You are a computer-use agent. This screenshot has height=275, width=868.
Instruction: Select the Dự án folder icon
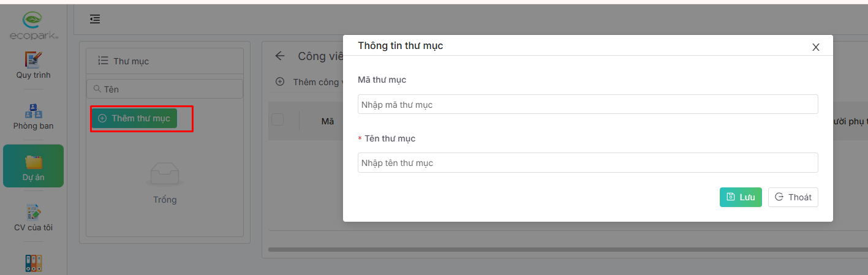(x=34, y=162)
